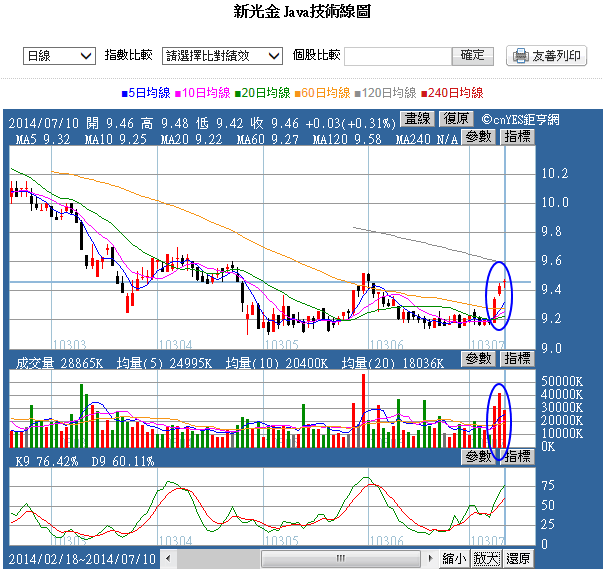
Task: Click the timeline scrollbar thumb
Action: click(341, 558)
